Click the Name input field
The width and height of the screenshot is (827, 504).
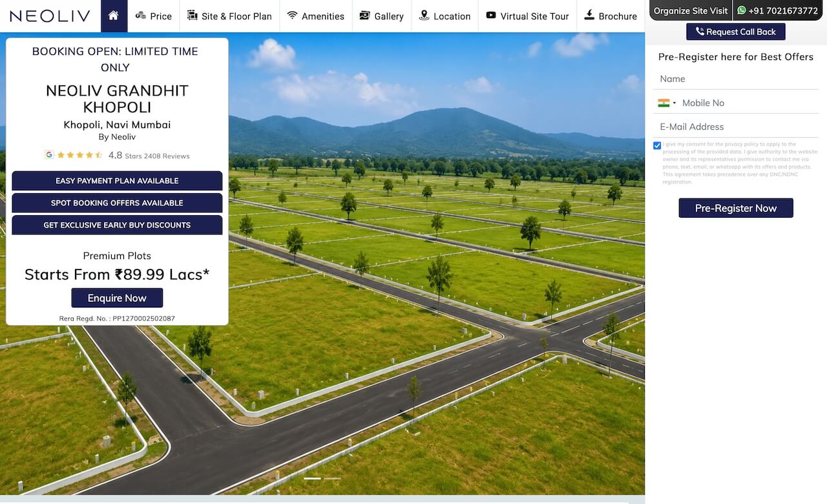point(736,79)
